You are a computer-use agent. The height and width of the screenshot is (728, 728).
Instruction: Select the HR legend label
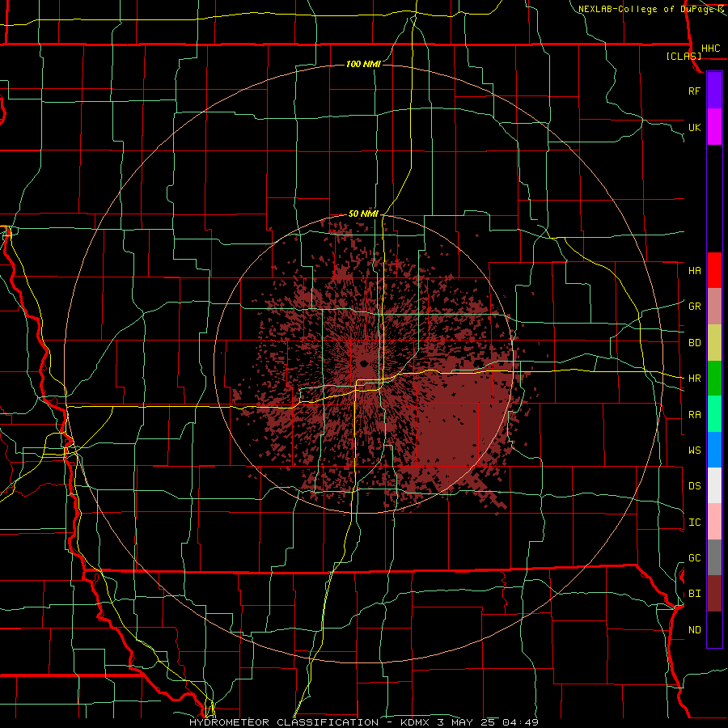coord(694,379)
